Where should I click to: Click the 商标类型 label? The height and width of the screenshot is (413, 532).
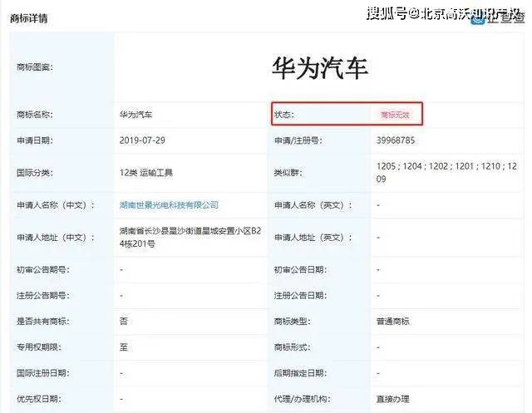(292, 321)
